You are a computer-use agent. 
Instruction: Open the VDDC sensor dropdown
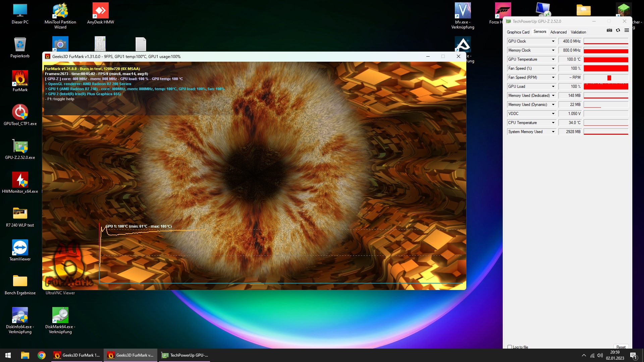pyautogui.click(x=553, y=114)
